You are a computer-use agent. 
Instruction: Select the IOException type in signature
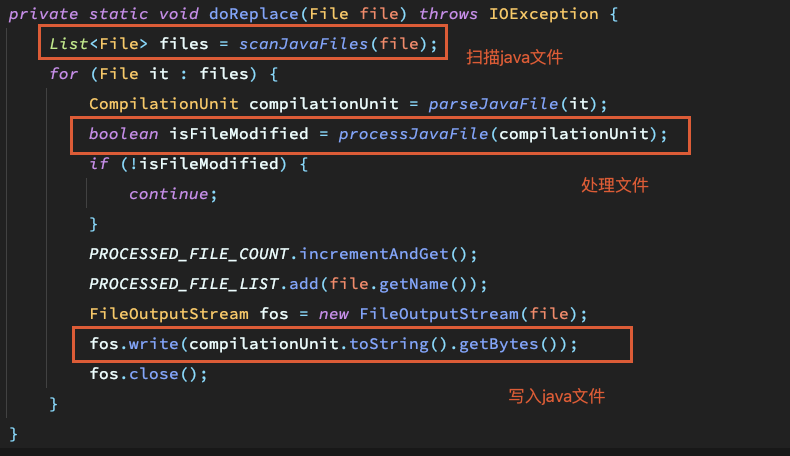pos(544,14)
